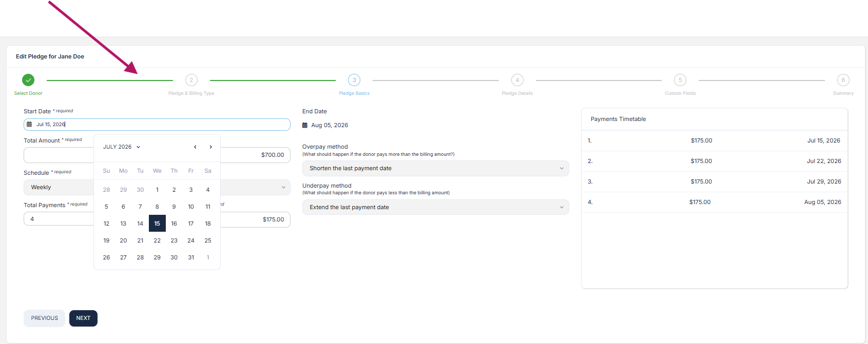Open step 5 Custom Fields

(x=680, y=80)
